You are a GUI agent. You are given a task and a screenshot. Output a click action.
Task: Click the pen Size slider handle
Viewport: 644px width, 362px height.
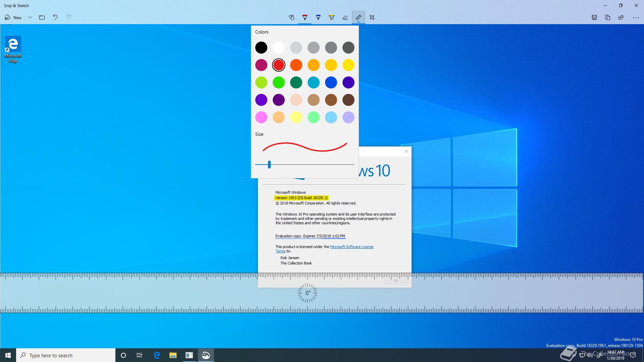click(x=269, y=165)
